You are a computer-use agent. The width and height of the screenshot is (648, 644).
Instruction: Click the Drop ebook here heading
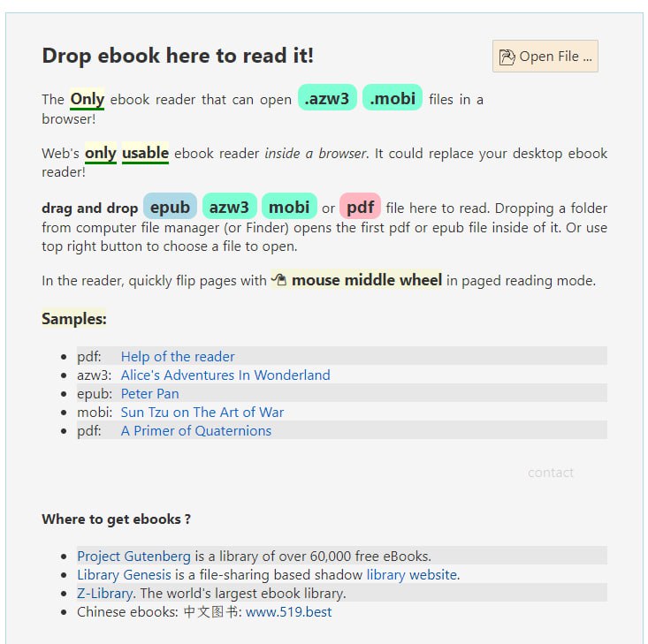click(x=178, y=56)
